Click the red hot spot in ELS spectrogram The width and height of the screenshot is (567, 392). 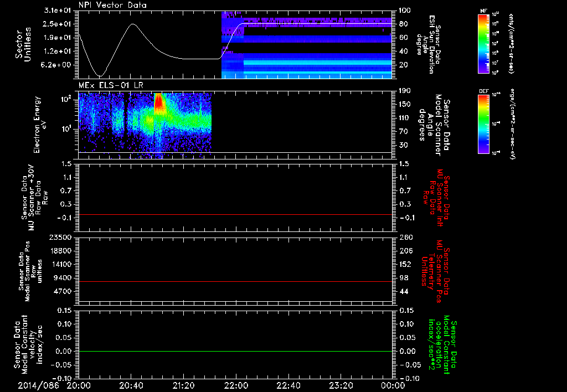pos(158,101)
